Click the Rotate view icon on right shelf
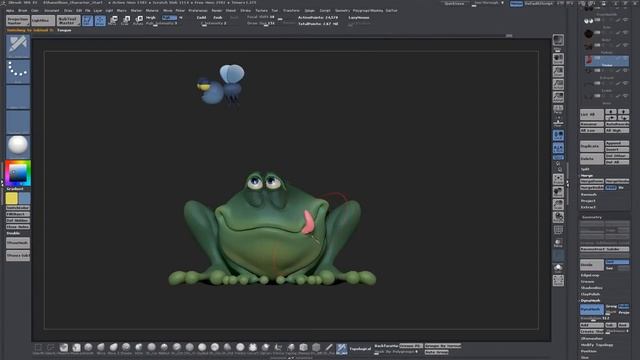The image size is (640, 360). pos(558,217)
